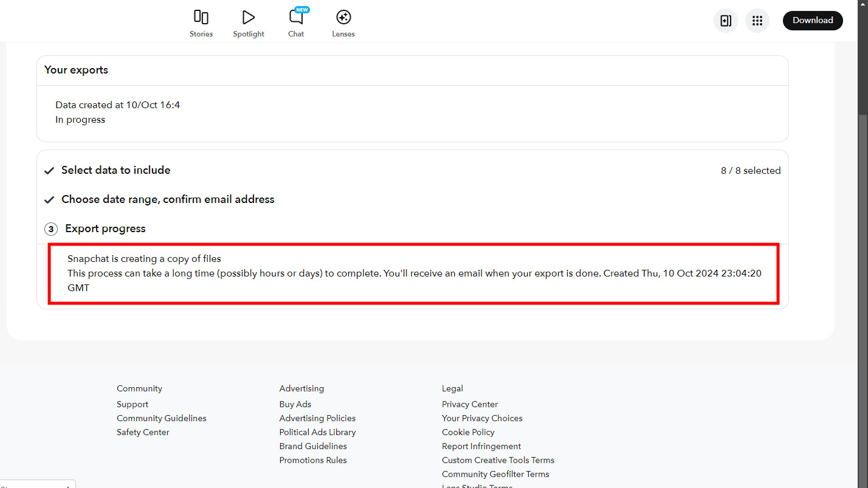Open the Lenses icon

pyautogui.click(x=343, y=18)
